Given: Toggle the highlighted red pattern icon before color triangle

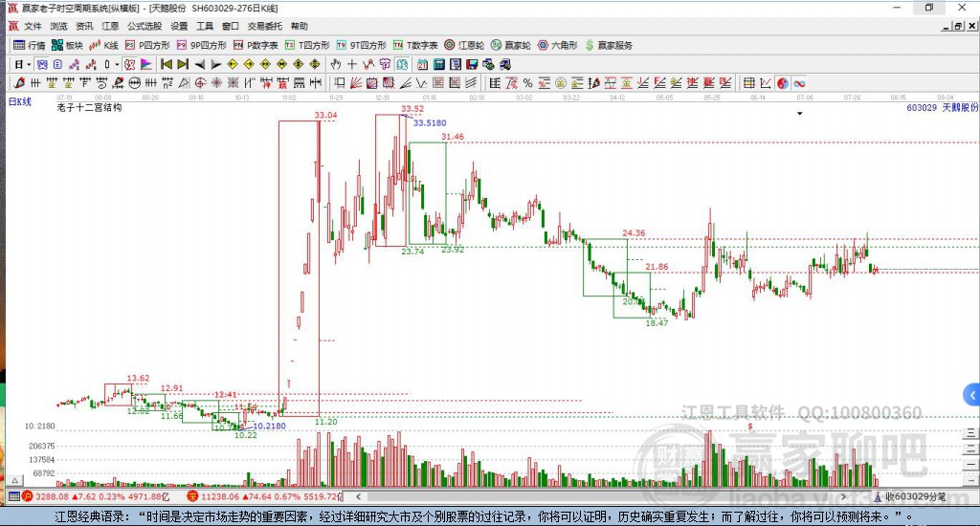Looking at the screenshot, I should [x=129, y=64].
